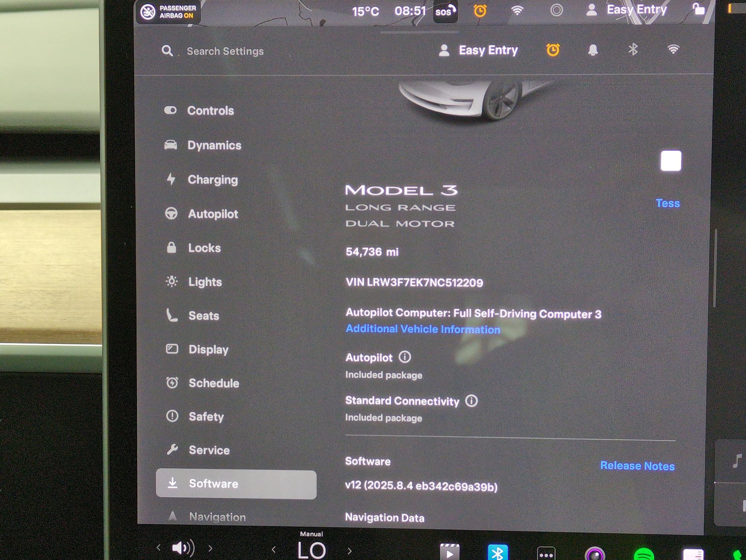
Task: Open the Theater video app icon
Action: tap(449, 552)
